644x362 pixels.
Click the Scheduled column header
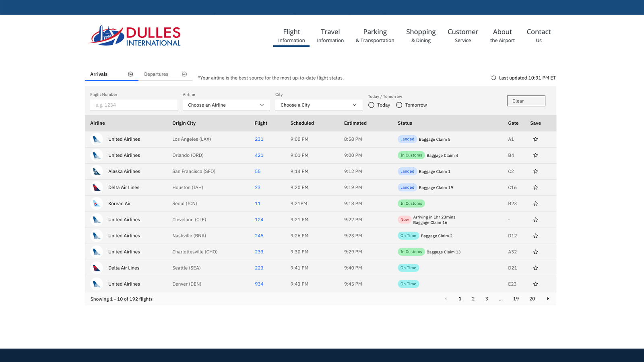(302, 123)
